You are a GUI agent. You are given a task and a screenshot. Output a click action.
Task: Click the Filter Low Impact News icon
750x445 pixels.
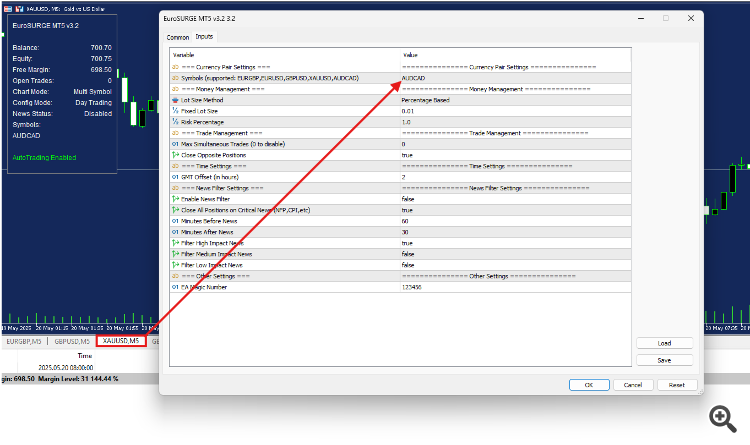175,265
